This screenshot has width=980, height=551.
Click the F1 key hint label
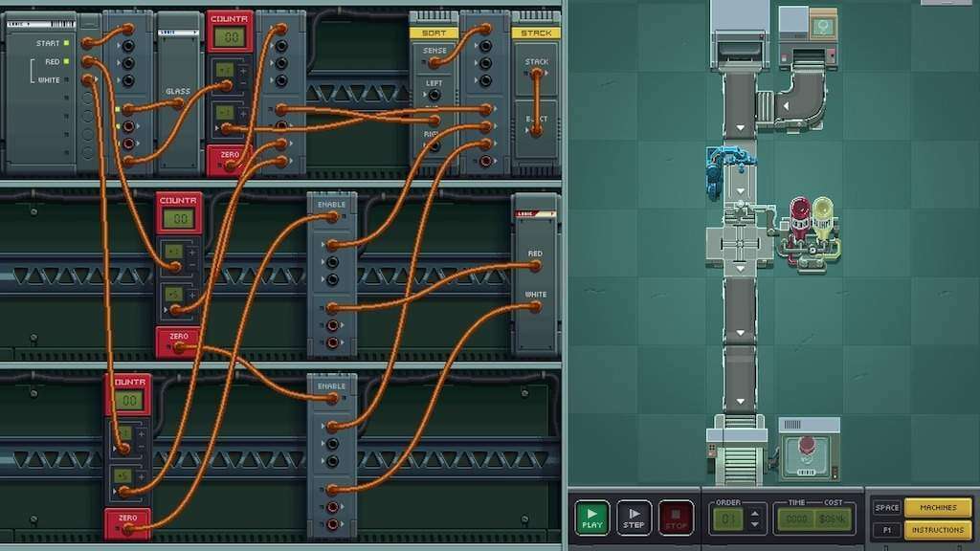click(886, 530)
